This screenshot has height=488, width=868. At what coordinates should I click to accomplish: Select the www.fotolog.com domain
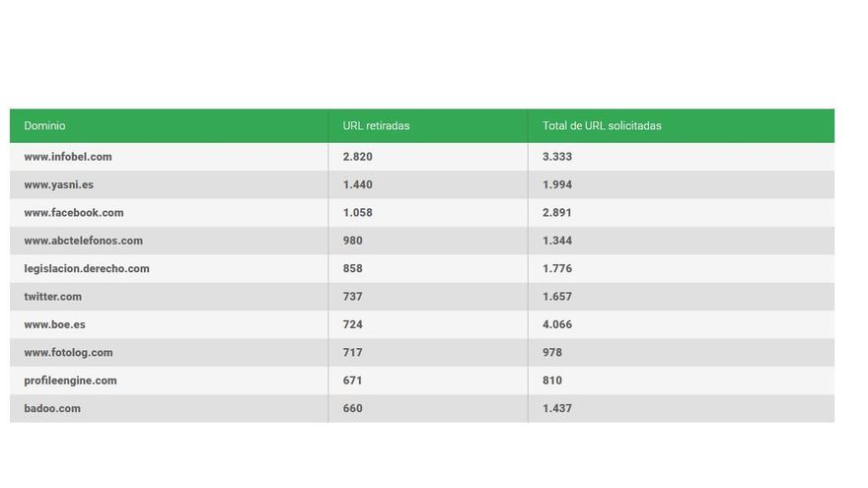pyautogui.click(x=69, y=353)
